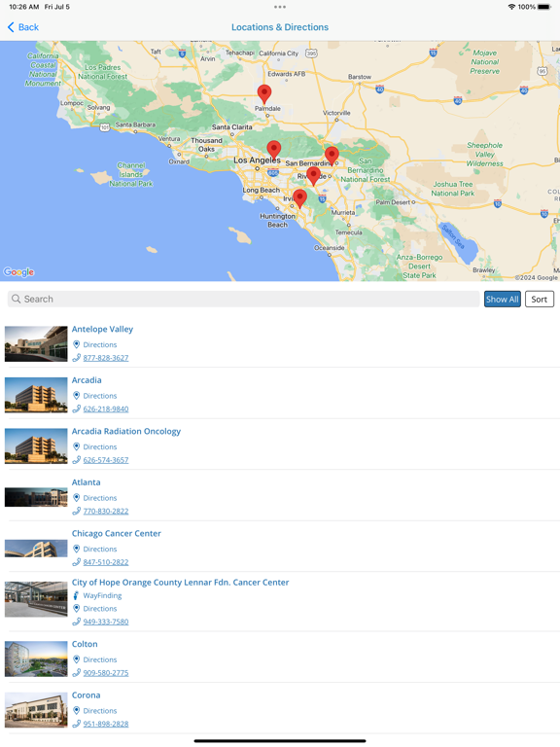Click Arcadia directions pin icon

[x=76, y=396]
